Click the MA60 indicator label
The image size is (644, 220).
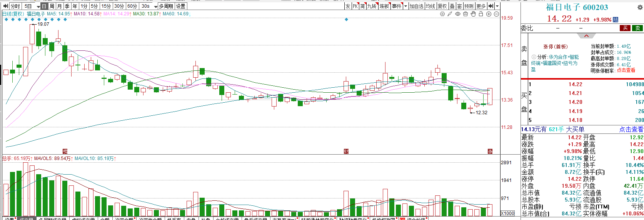pyautogui.click(x=176, y=14)
